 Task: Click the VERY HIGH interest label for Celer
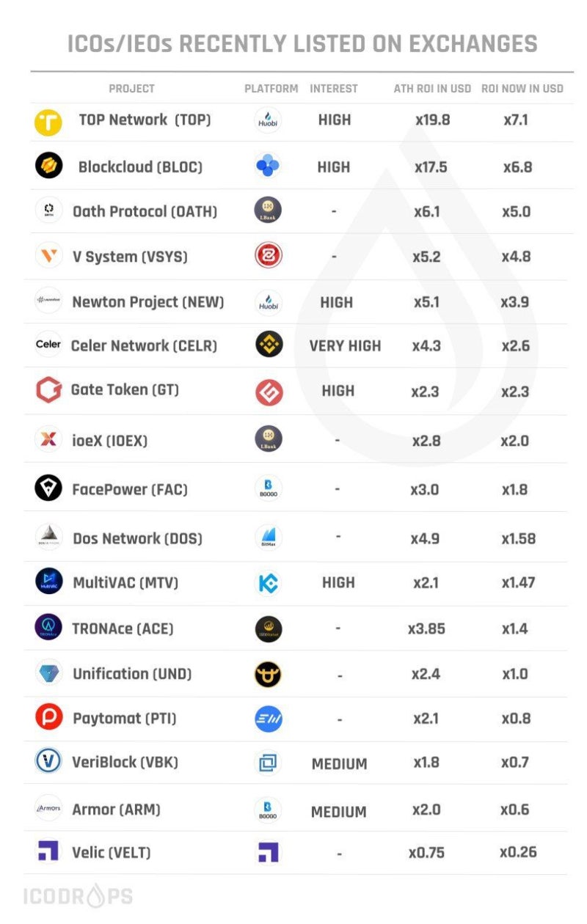[345, 345]
